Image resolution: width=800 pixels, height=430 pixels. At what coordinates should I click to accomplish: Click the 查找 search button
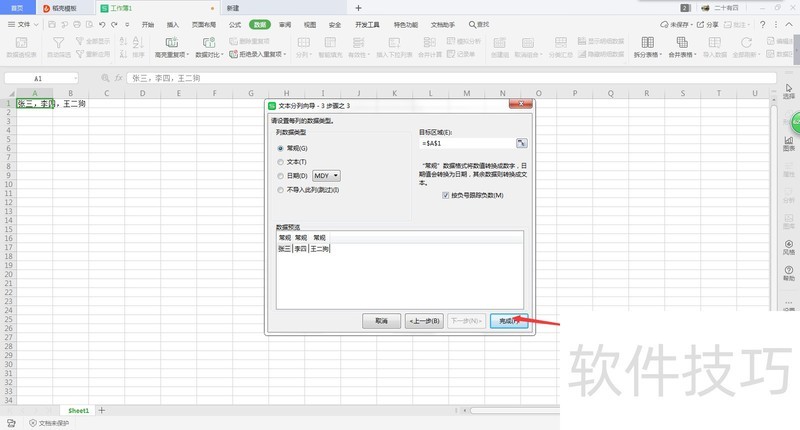pyautogui.click(x=479, y=24)
